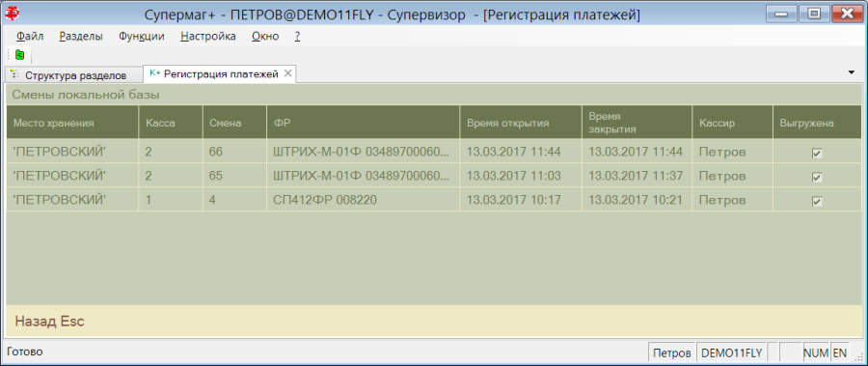
Task: Select the Регистрация платежей tab
Action: (x=221, y=74)
